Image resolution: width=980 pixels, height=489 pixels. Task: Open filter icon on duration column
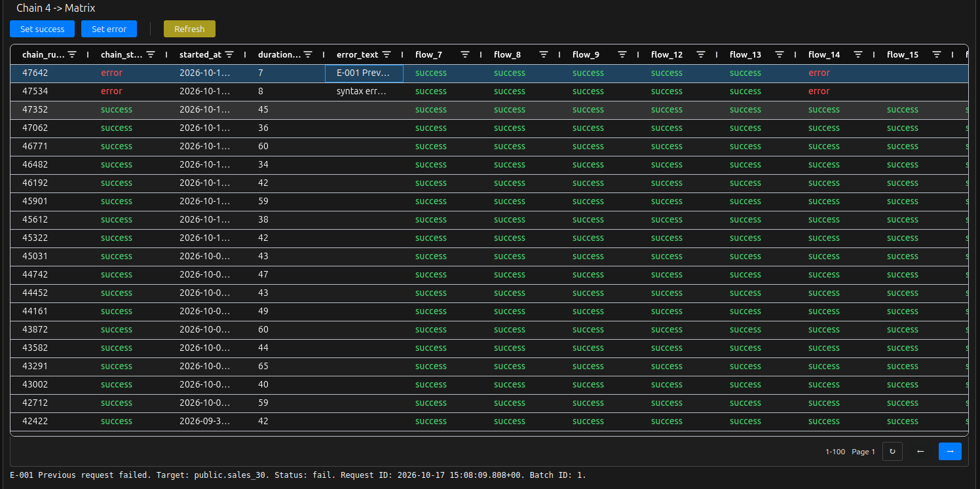308,54
